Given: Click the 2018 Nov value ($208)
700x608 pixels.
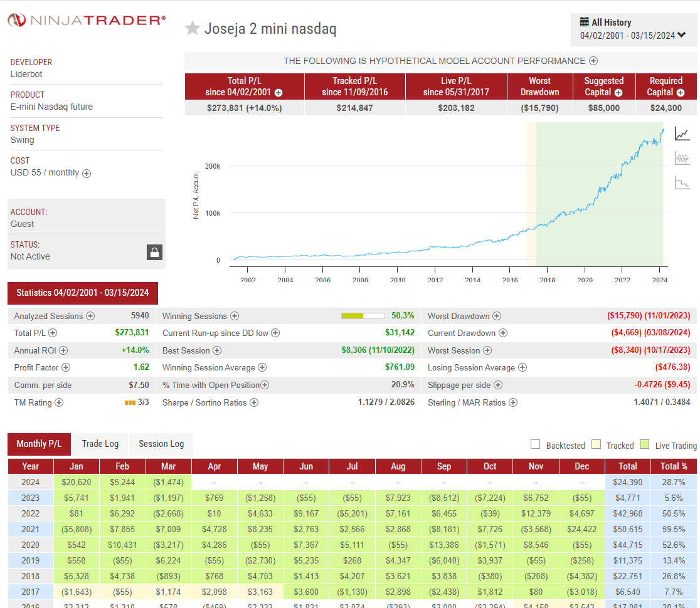Looking at the screenshot, I should (x=536, y=576).
